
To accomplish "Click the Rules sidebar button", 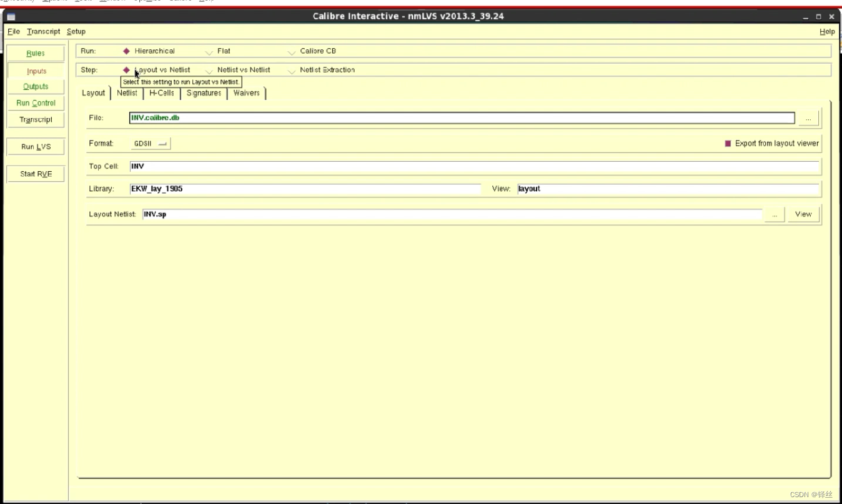I will 36,54.
